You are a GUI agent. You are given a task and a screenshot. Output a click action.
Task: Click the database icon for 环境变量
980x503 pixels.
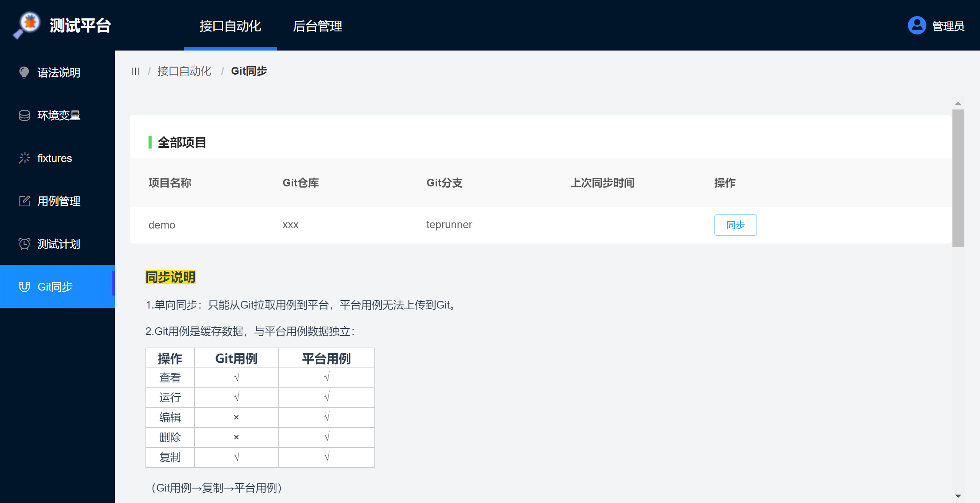point(24,115)
